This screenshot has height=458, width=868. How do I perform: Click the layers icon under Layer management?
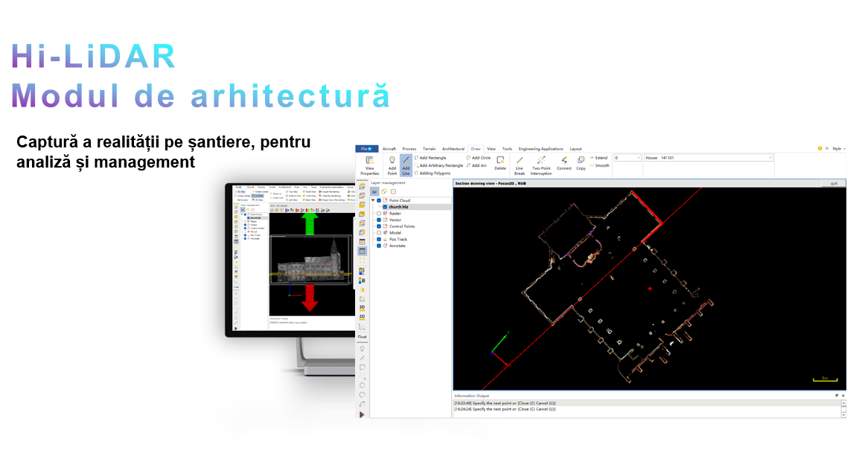point(374,191)
